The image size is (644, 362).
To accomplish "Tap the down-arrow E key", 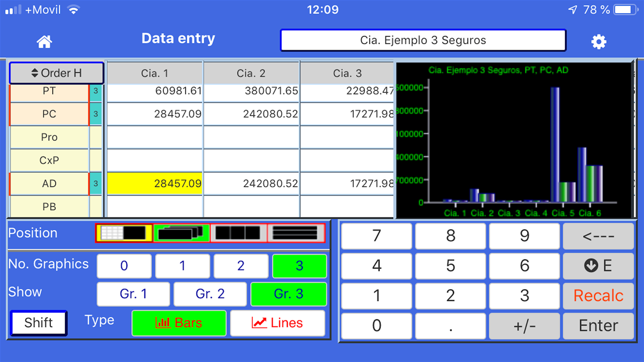I will click(x=598, y=265).
